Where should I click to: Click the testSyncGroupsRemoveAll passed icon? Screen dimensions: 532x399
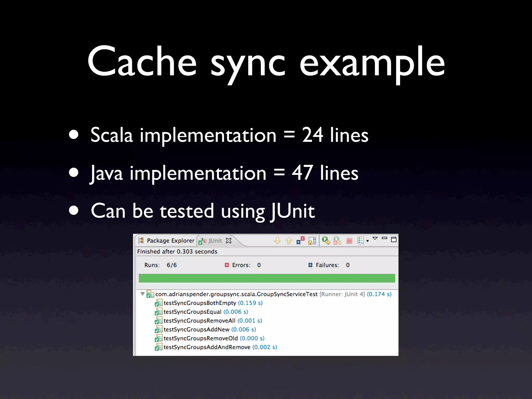[158, 321]
